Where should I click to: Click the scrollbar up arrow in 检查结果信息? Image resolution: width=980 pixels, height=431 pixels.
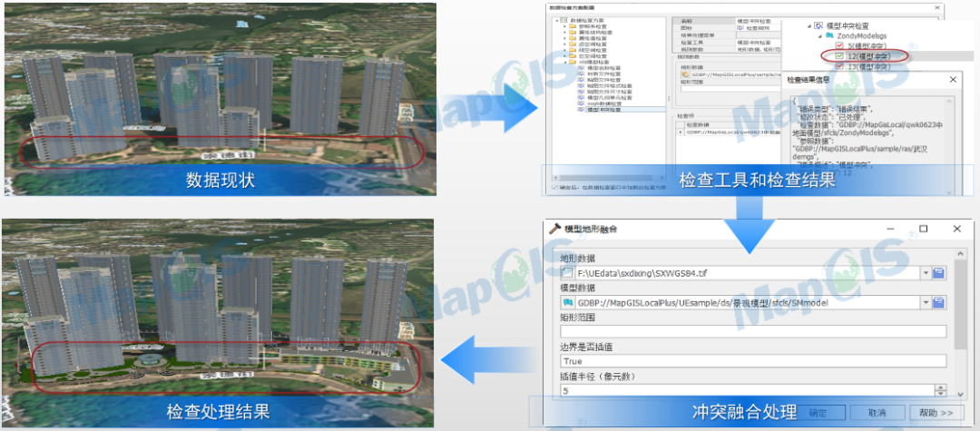point(949,102)
